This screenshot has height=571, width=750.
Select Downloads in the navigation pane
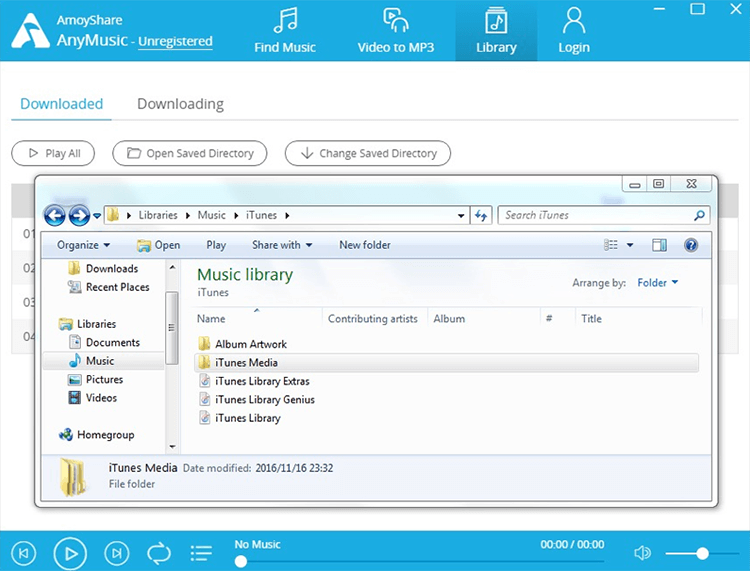point(103,268)
